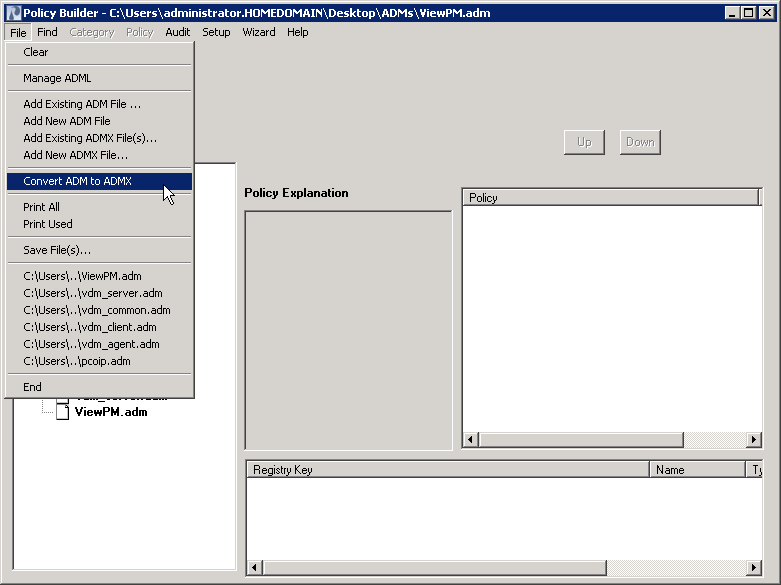This screenshot has height=585, width=781.
Task: Open recent file pcoip.adm
Action: (x=77, y=361)
